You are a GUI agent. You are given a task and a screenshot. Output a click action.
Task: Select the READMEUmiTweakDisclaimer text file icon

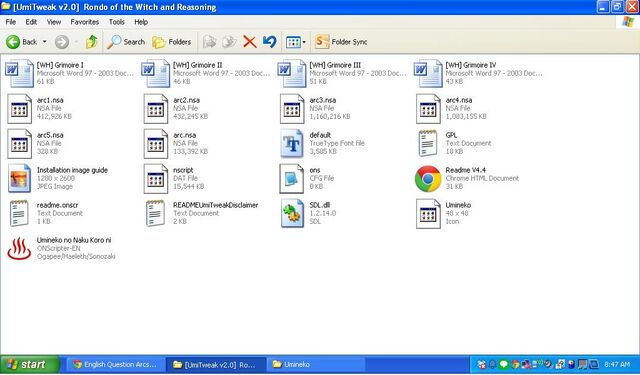(x=155, y=213)
